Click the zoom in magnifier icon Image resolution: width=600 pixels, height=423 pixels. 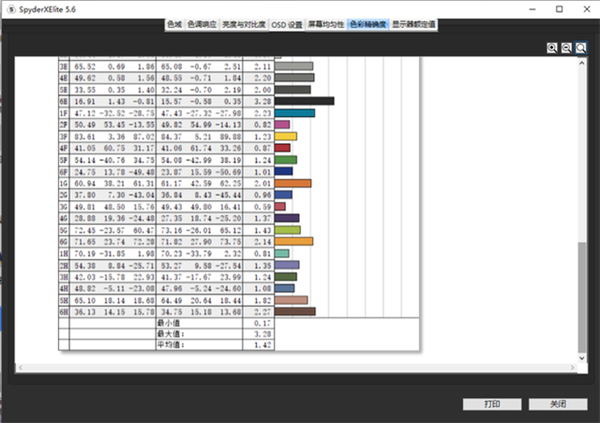click(x=553, y=47)
